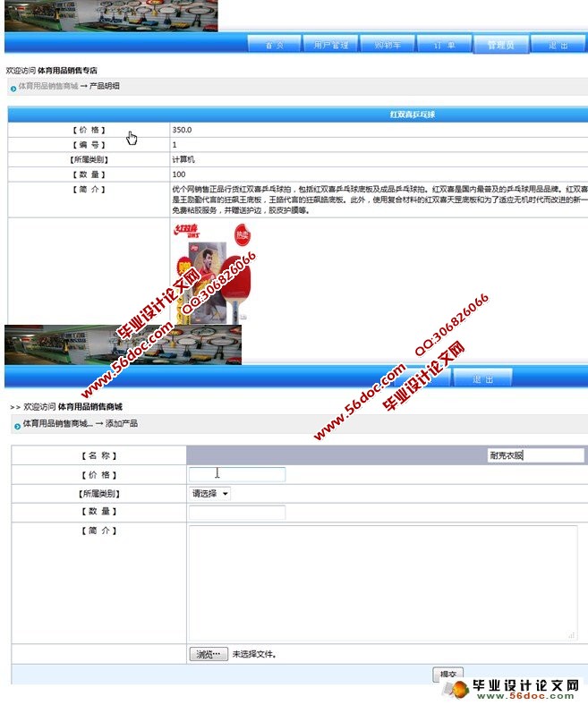Viewport: 588px width, 705px height.
Task: Click the blue bullet icon before 产品明细 breadcrumb
Action: pyautogui.click(x=13, y=89)
